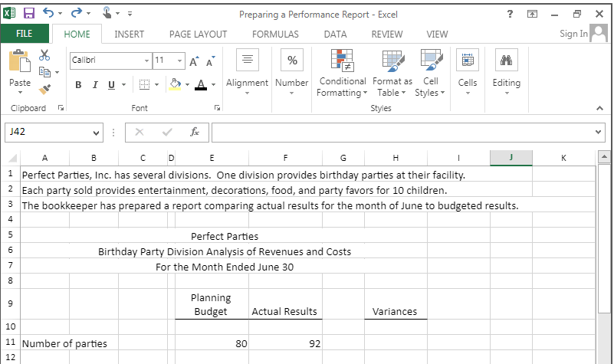The height and width of the screenshot is (364, 614).
Task: Click the vertical scrollbar up arrow
Action: point(604,157)
